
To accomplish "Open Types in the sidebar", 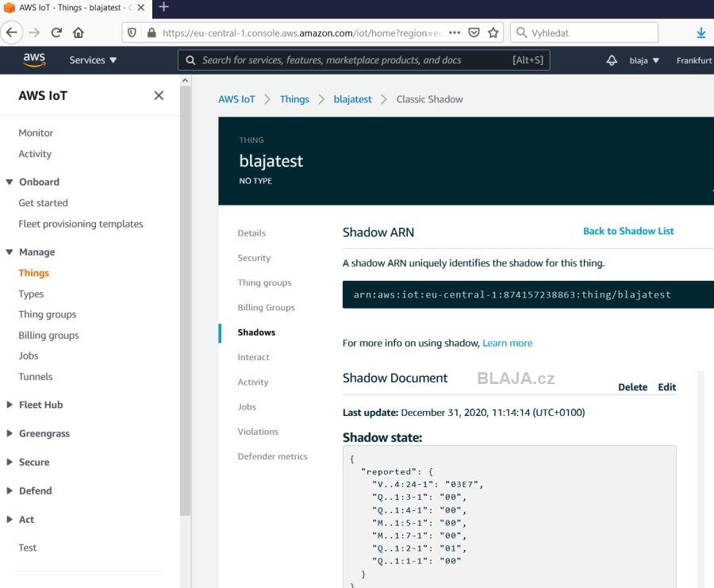I will click(31, 294).
